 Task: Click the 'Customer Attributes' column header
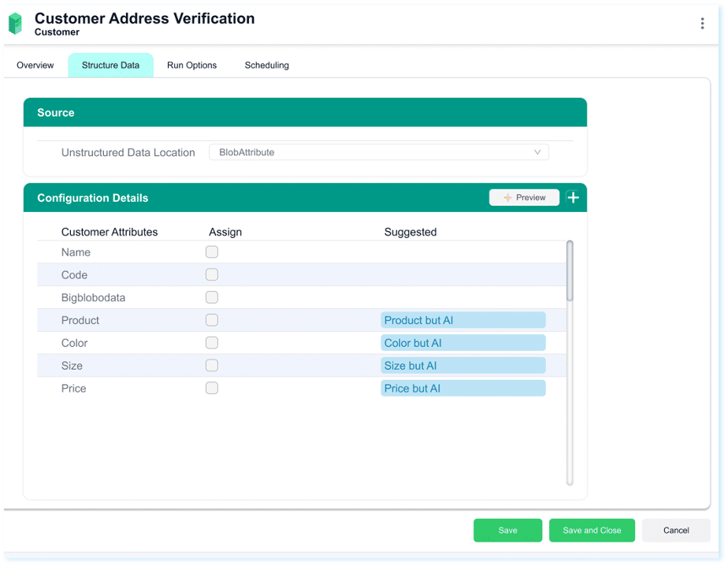[x=110, y=232]
